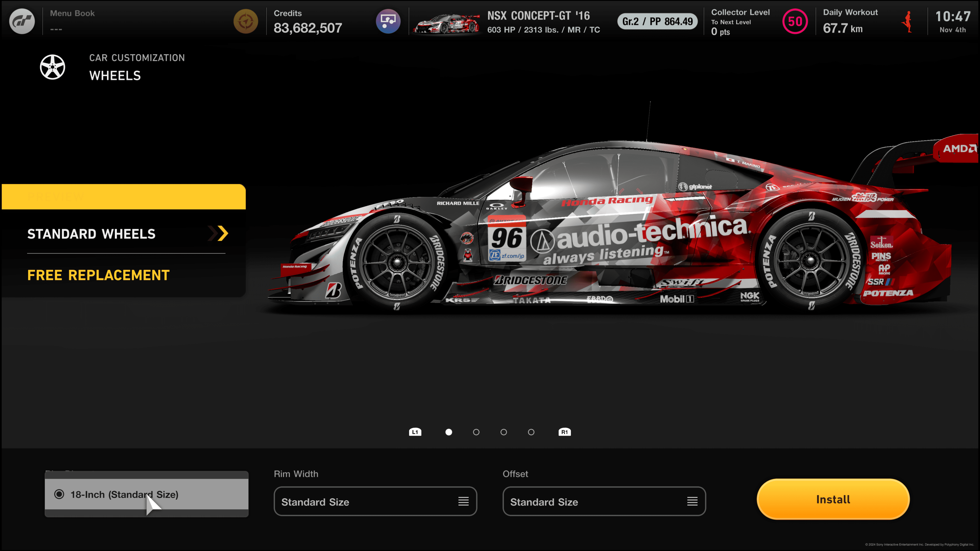980x551 pixels.
Task: Open the Standard Wheels menu entry
Action: coord(126,234)
